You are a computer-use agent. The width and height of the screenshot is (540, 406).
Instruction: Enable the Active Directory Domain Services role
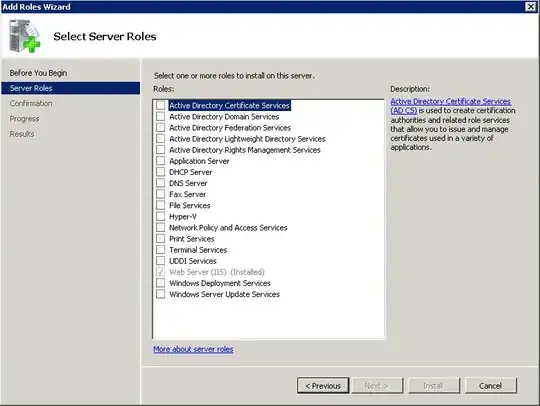coord(160,116)
